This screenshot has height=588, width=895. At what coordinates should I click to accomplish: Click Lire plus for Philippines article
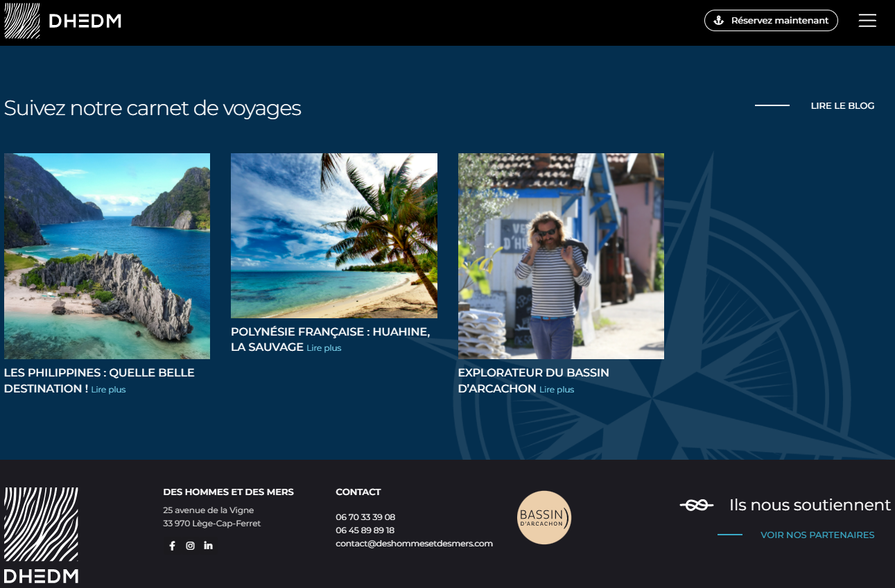coord(108,390)
